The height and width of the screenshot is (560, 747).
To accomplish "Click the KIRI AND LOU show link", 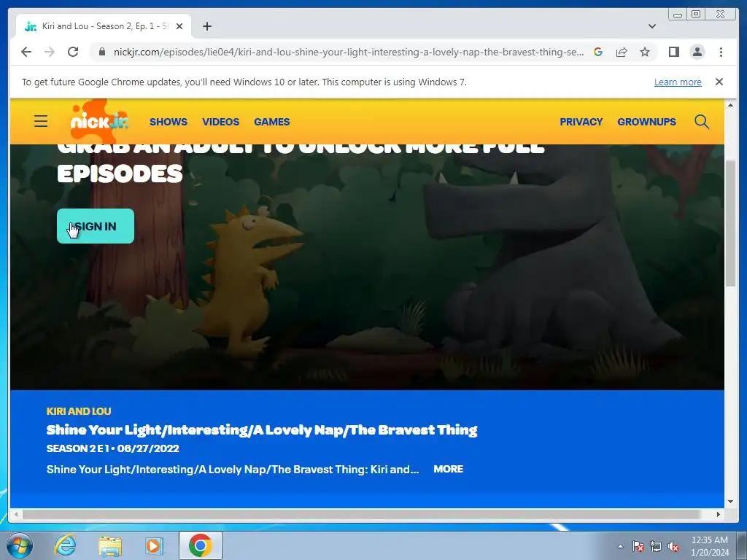I will (79, 411).
